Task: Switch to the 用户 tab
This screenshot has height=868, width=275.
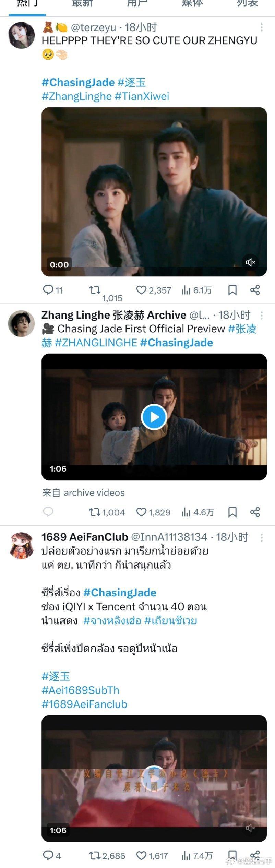Action: tap(137, 3)
